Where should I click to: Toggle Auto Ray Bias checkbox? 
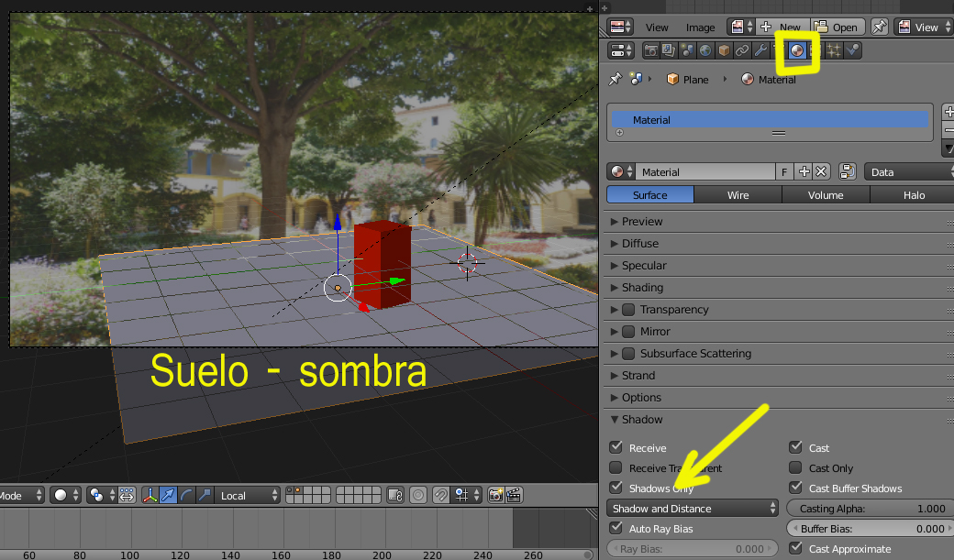(616, 527)
